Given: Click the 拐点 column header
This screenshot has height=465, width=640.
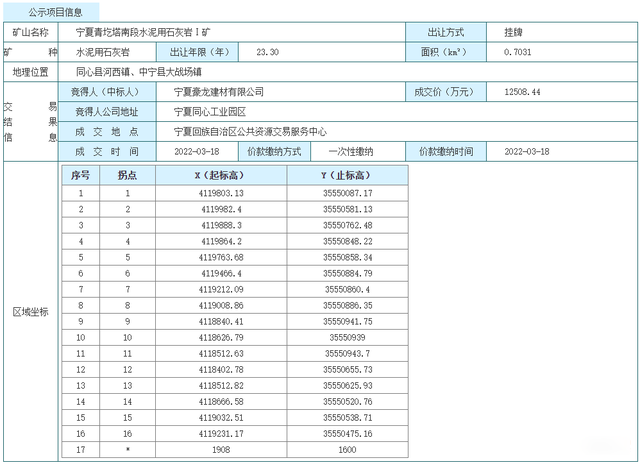Looking at the screenshot, I should tap(128, 175).
